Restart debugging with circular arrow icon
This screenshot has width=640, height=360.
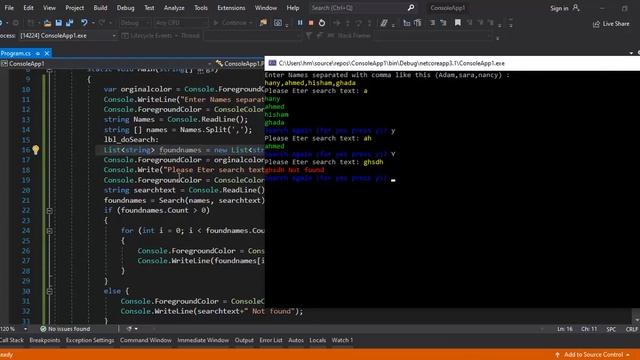tap(322, 23)
